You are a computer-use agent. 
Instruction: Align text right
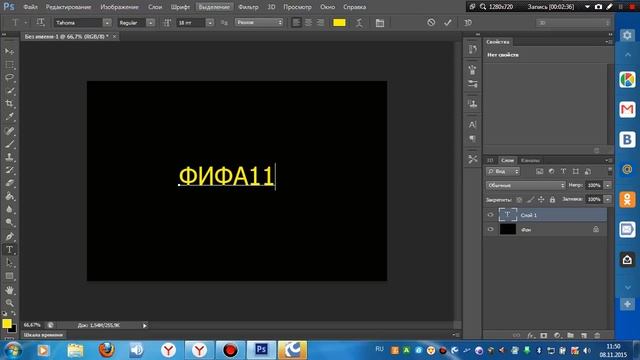point(320,22)
